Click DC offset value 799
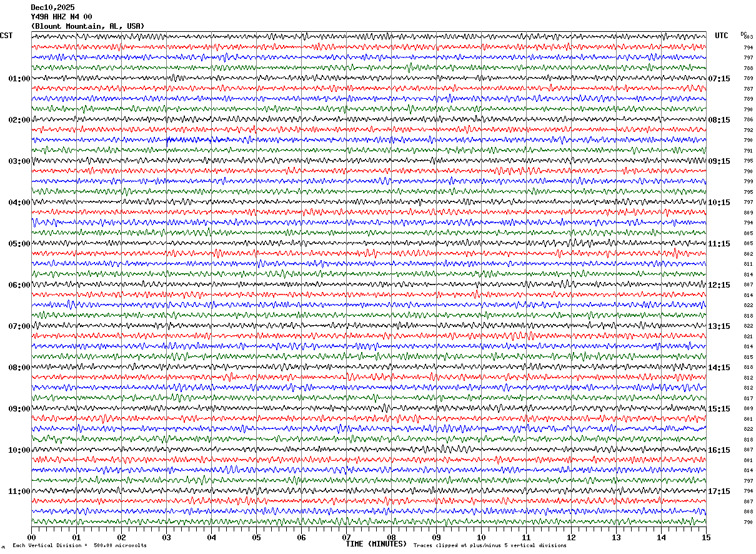This screenshot has width=756, height=554. pos(748,181)
